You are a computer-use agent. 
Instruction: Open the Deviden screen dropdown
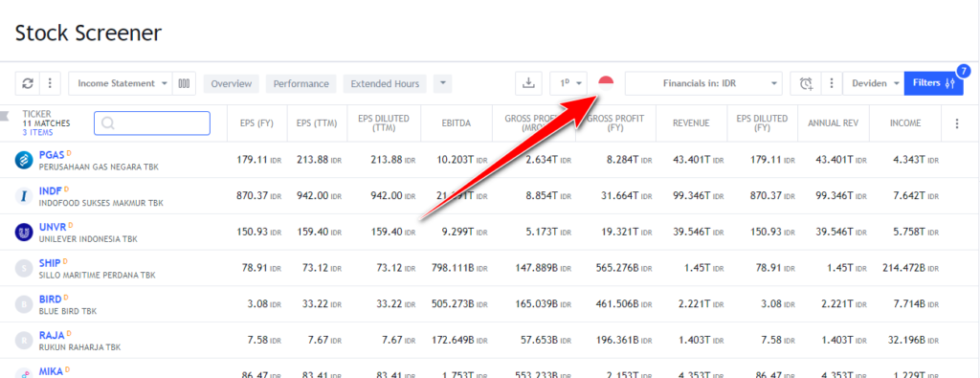[x=873, y=83]
